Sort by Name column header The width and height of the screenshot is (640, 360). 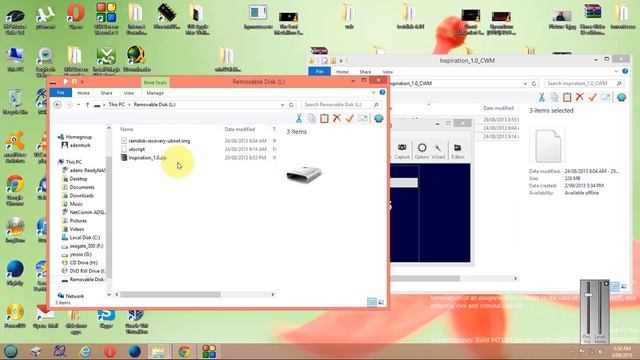click(127, 129)
